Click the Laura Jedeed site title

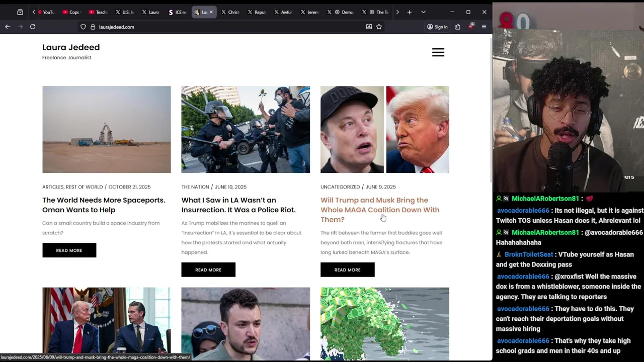[x=71, y=47]
